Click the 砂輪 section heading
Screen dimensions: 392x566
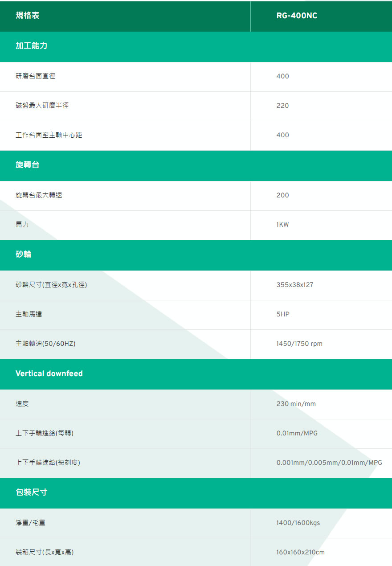coord(24,254)
